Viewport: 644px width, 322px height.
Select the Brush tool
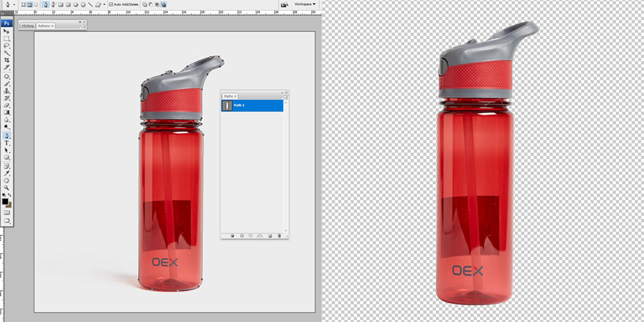pos(6,84)
